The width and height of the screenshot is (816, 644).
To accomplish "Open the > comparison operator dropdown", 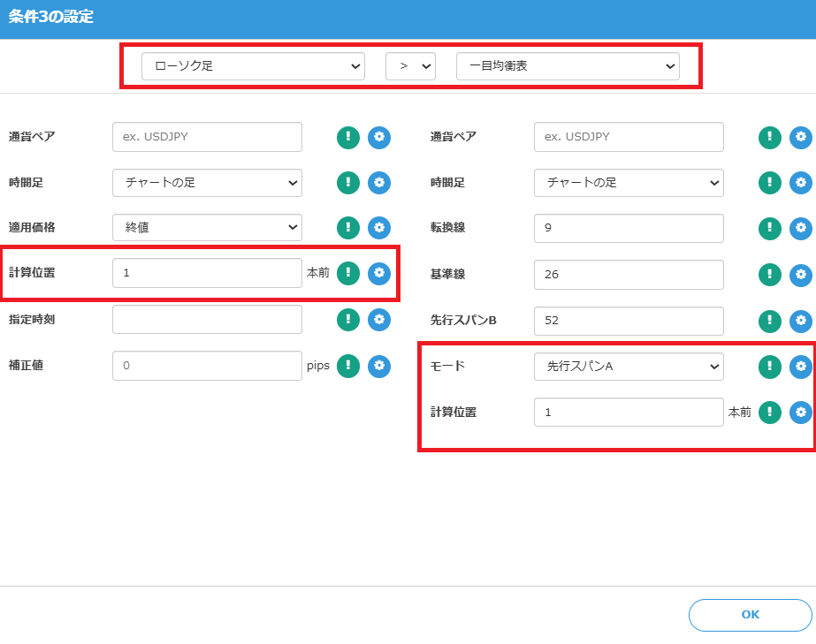I will point(410,66).
